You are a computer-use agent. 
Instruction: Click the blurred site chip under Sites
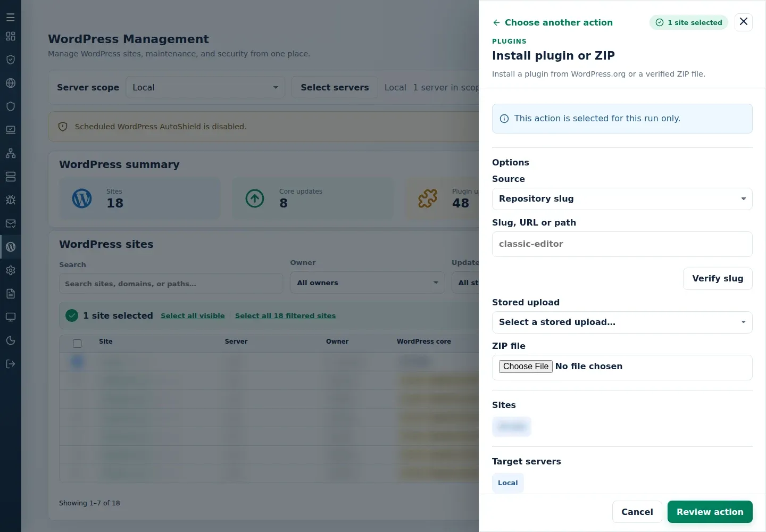[x=512, y=427]
